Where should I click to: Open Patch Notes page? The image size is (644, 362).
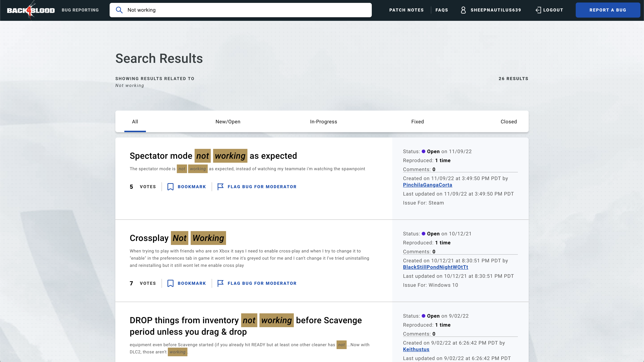(406, 10)
